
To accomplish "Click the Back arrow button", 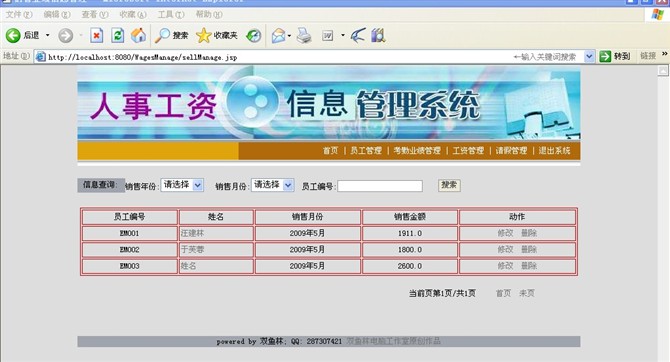I will [13, 35].
